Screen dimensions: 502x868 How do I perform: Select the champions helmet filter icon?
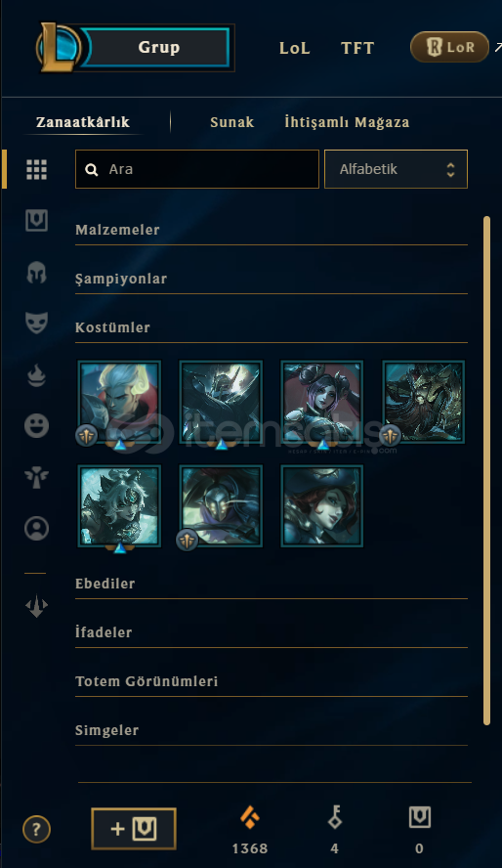coord(36,273)
